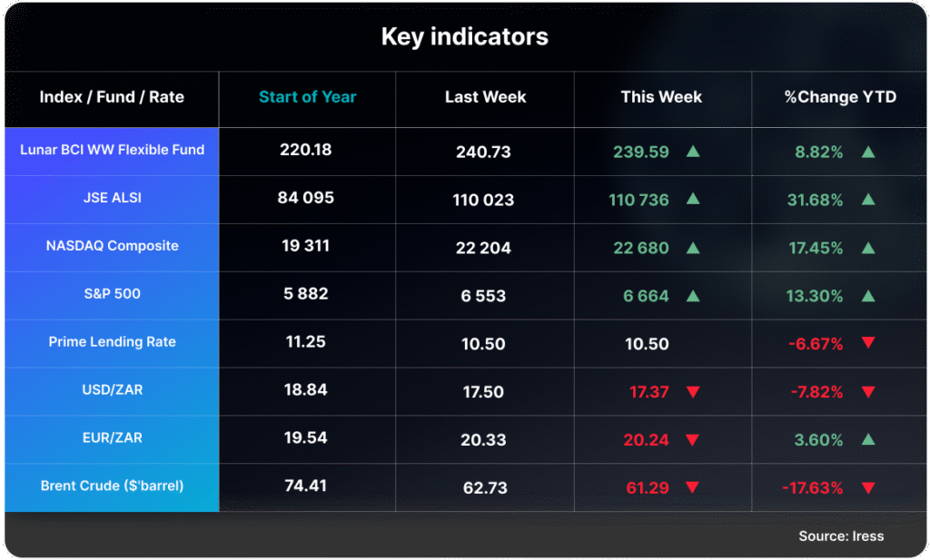This screenshot has width=930, height=560.
Task: Click the JSE ALSI row label
Action: 112,198
